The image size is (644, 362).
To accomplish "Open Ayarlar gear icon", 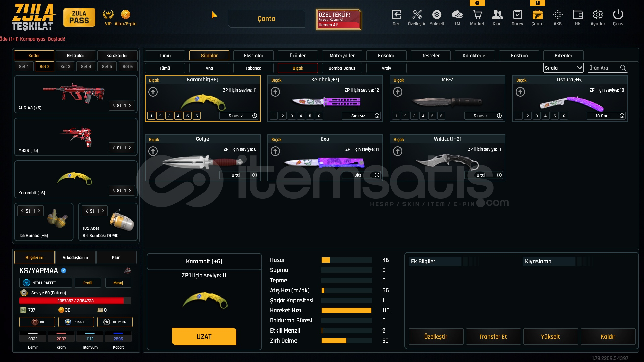I will (x=598, y=15).
